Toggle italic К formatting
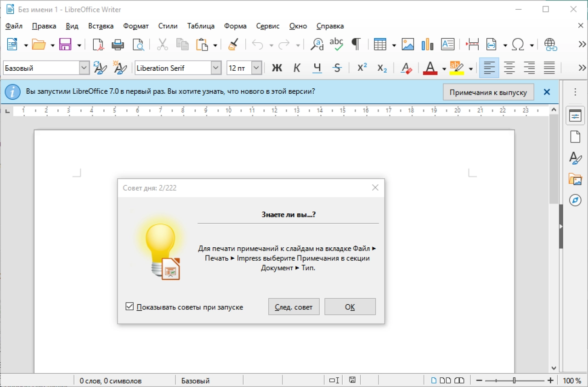The image size is (588, 387). coord(297,68)
